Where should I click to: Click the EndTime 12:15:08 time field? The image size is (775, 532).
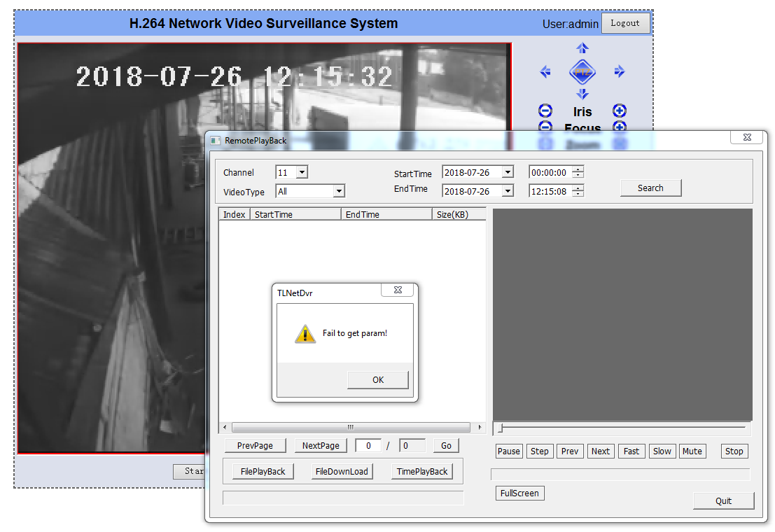pyautogui.click(x=550, y=191)
